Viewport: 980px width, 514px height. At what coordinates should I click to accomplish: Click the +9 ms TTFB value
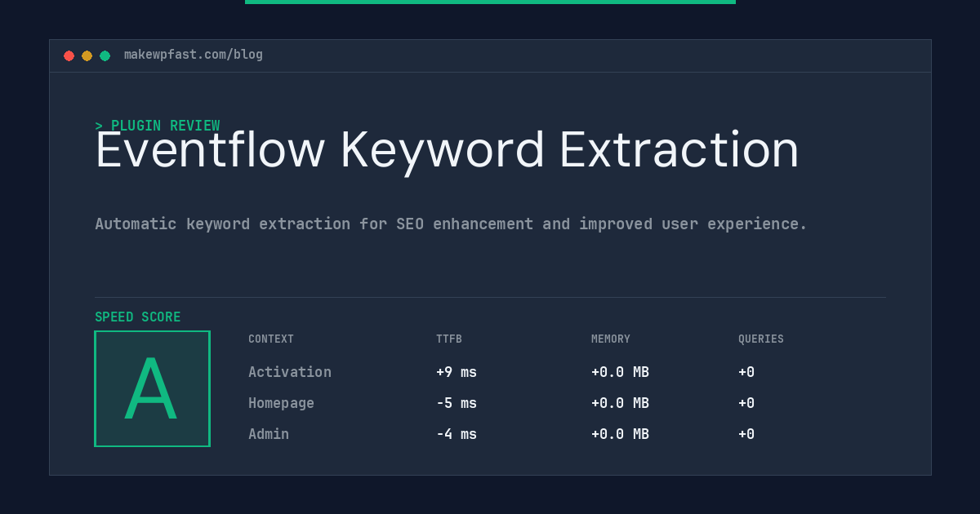click(x=457, y=372)
